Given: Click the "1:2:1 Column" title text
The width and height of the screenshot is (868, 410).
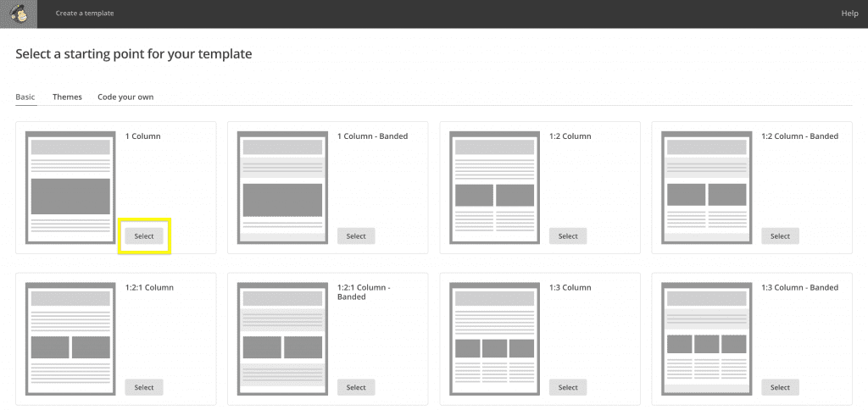Looking at the screenshot, I should [x=149, y=287].
